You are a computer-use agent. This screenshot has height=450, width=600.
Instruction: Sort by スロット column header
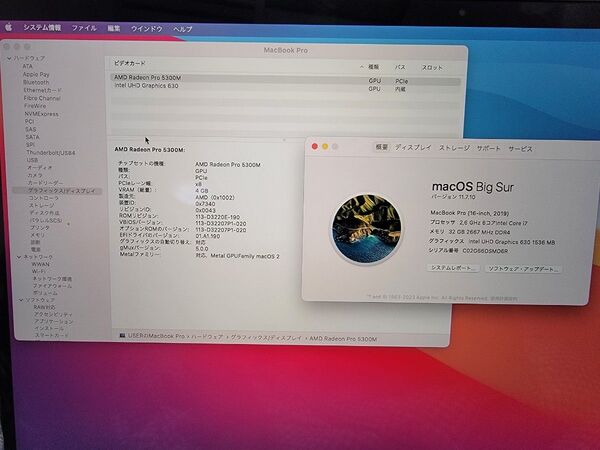pyautogui.click(x=432, y=67)
